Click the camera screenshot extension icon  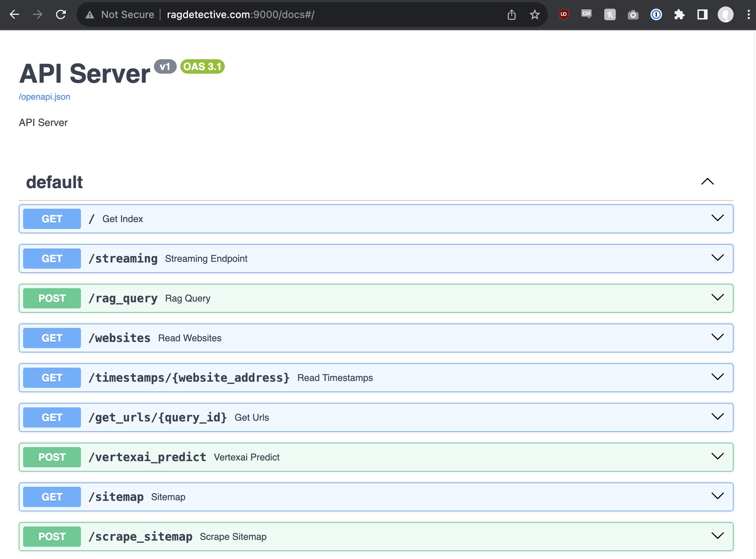pos(633,14)
